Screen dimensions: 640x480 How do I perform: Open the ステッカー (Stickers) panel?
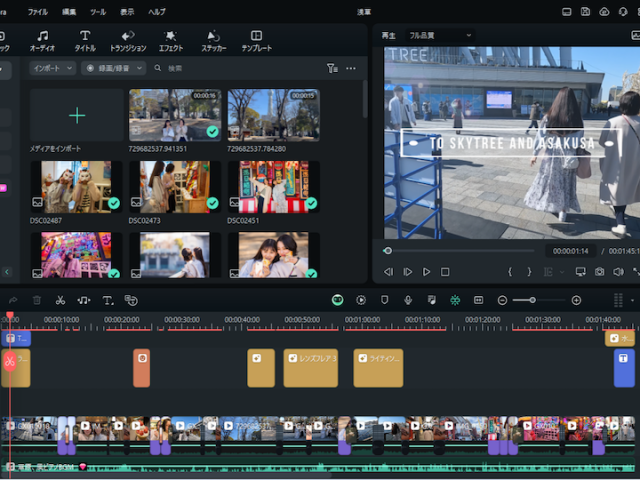tap(213, 40)
